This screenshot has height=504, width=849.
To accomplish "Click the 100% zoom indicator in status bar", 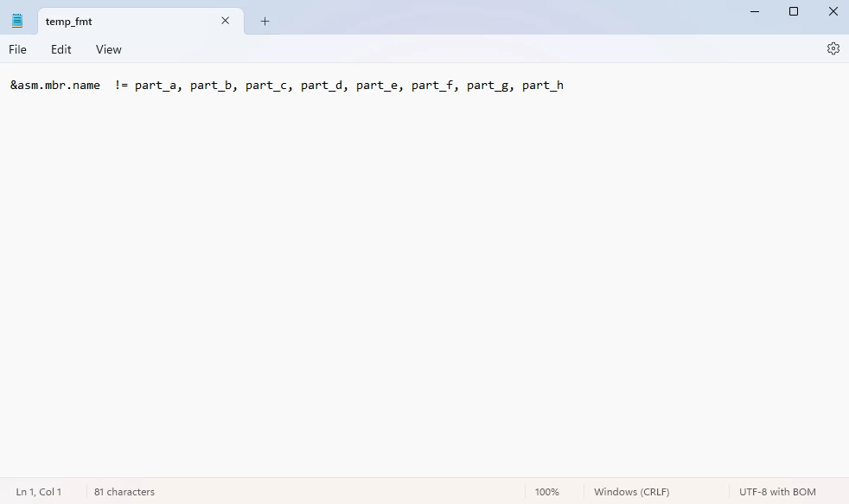I will (x=546, y=491).
